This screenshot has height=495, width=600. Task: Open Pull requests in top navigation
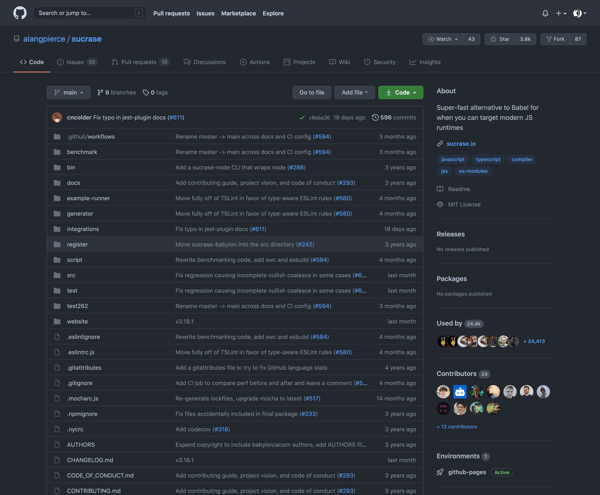click(x=171, y=13)
